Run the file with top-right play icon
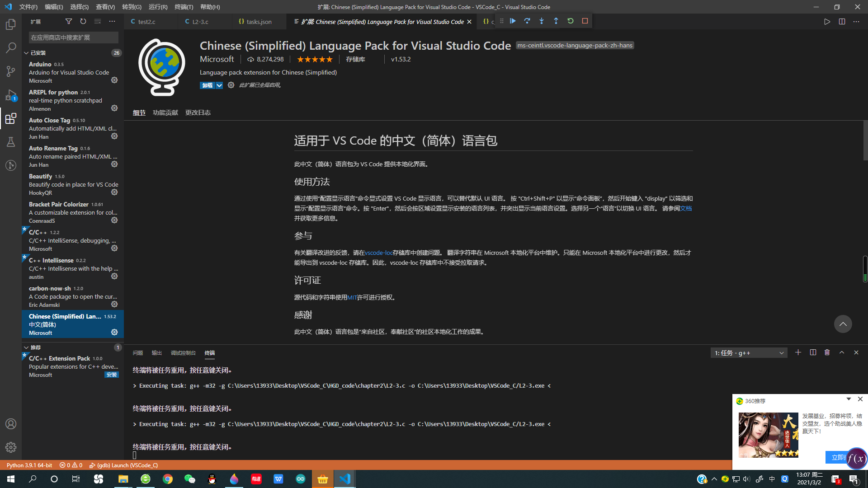 [x=827, y=22]
